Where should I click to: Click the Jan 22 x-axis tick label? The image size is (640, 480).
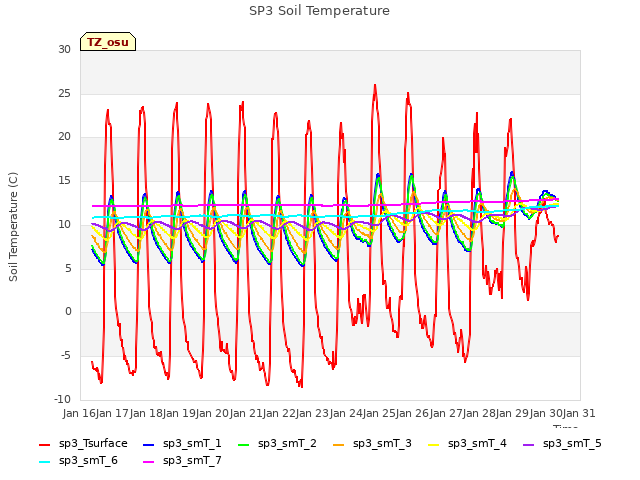coord(279,413)
